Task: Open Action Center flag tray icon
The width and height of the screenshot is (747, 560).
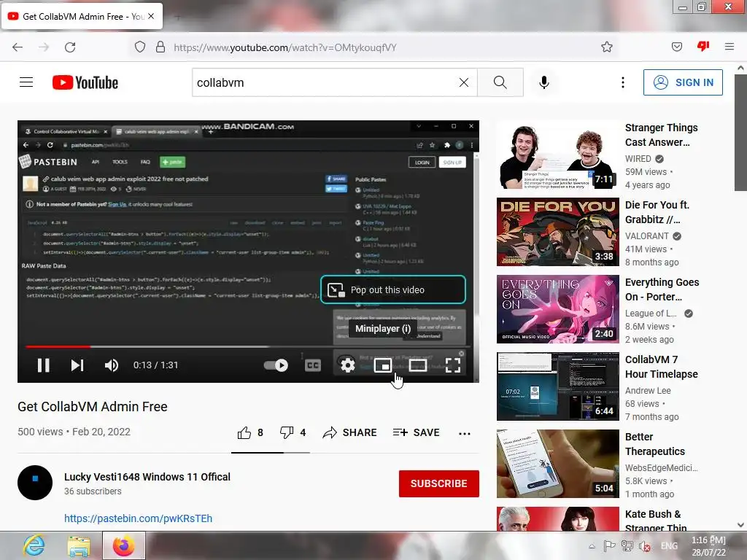Action: pyautogui.click(x=609, y=545)
